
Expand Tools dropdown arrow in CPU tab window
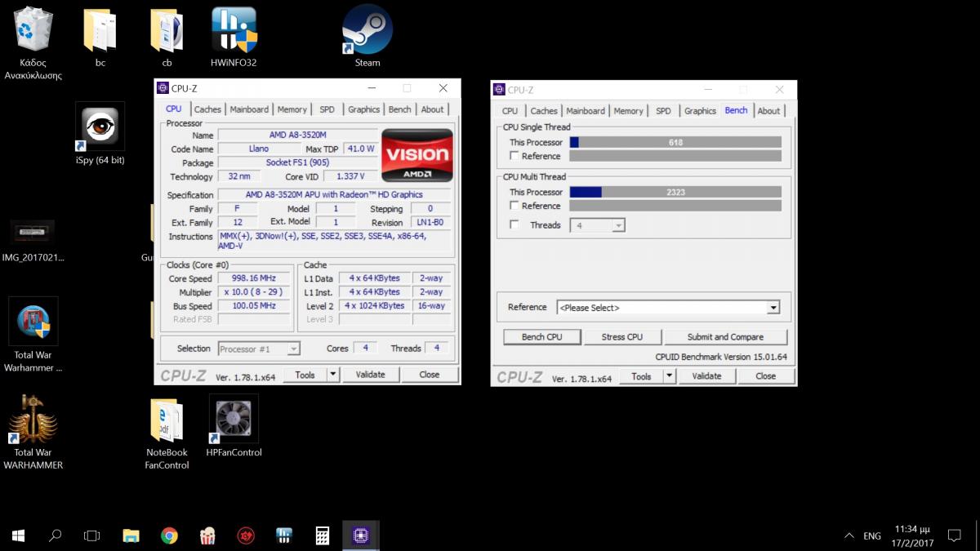(x=333, y=375)
